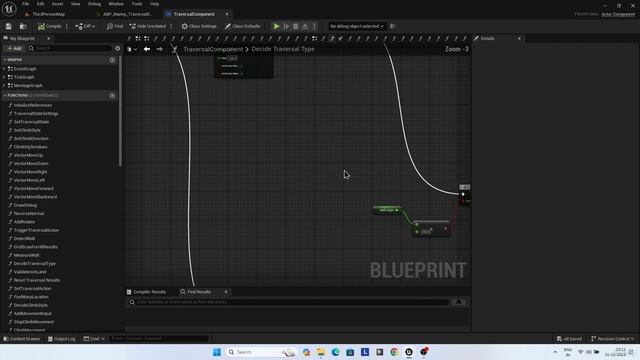640x360 pixels.
Task: Click the Find Results search field
Action: (x=289, y=302)
